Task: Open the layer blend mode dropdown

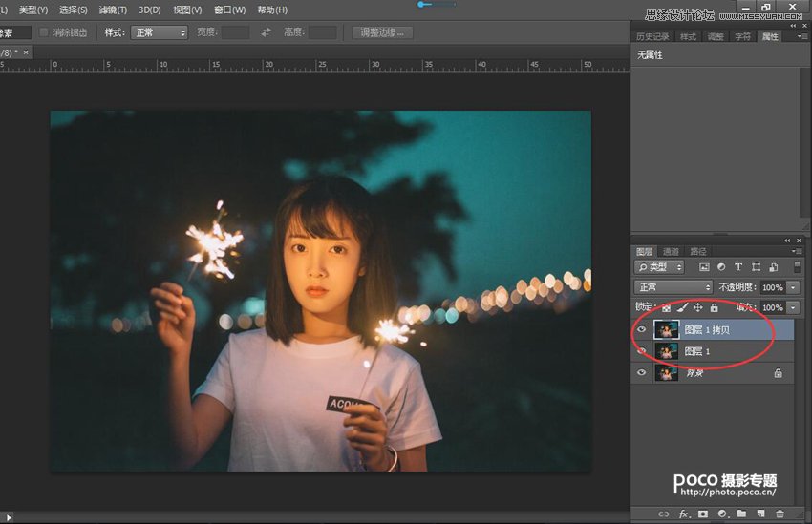Action: coord(674,287)
